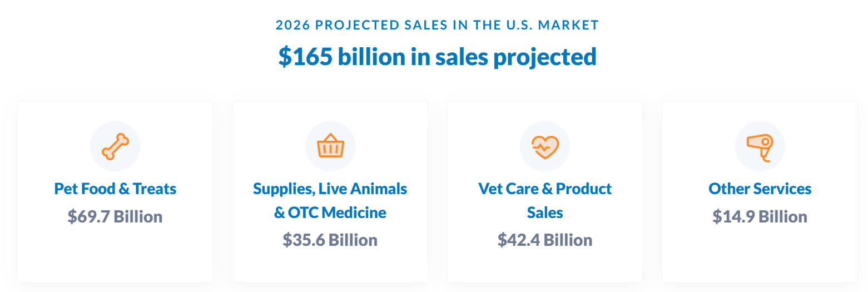
Task: Click the orange bone icon
Action: point(115,146)
